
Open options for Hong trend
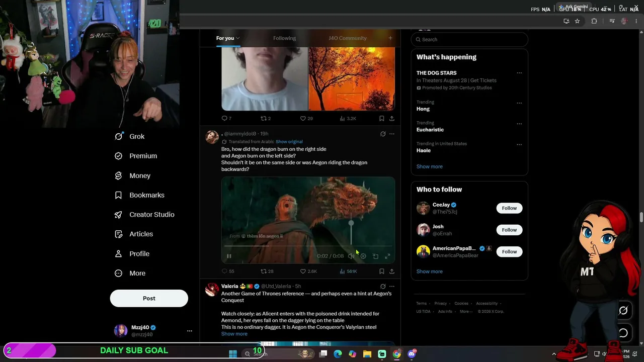pos(519,103)
